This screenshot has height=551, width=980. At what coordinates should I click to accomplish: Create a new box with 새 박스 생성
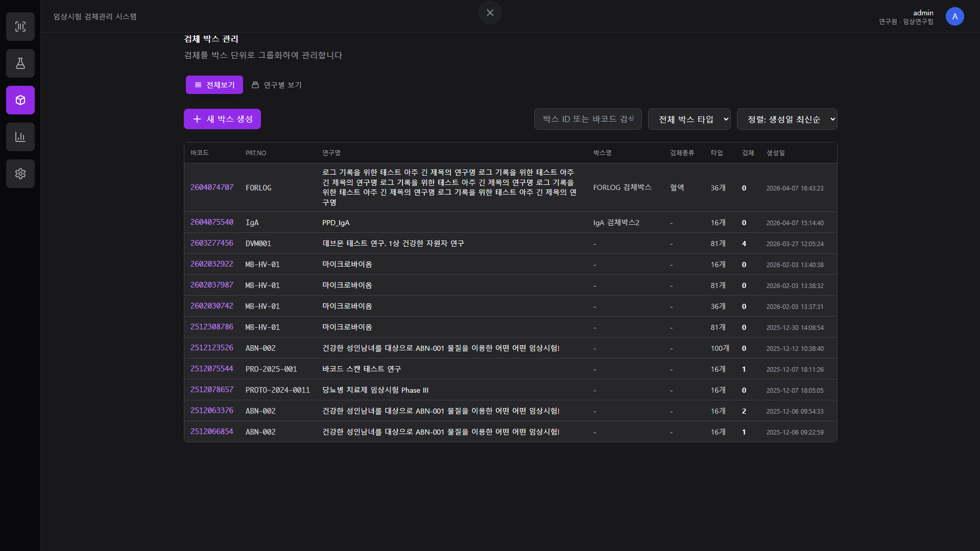222,118
